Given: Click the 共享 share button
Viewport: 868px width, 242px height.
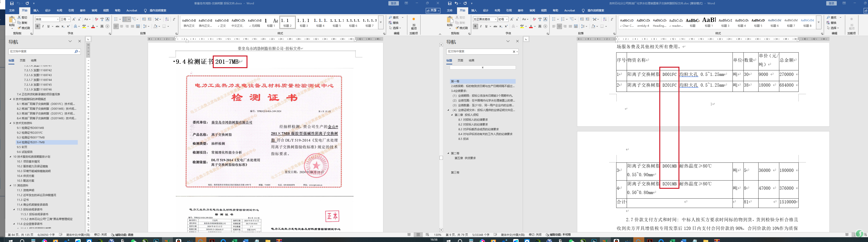Looking at the screenshot, I should coord(433,11).
